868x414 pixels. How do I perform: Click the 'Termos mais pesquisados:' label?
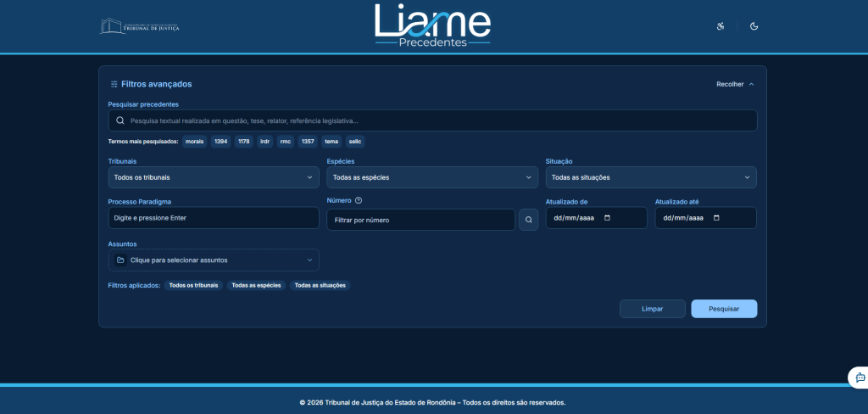tap(143, 142)
